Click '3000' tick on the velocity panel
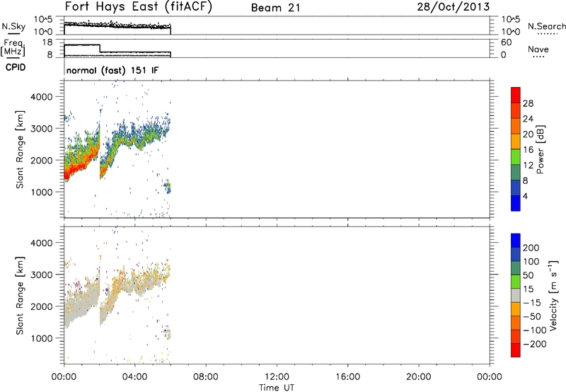 41,275
